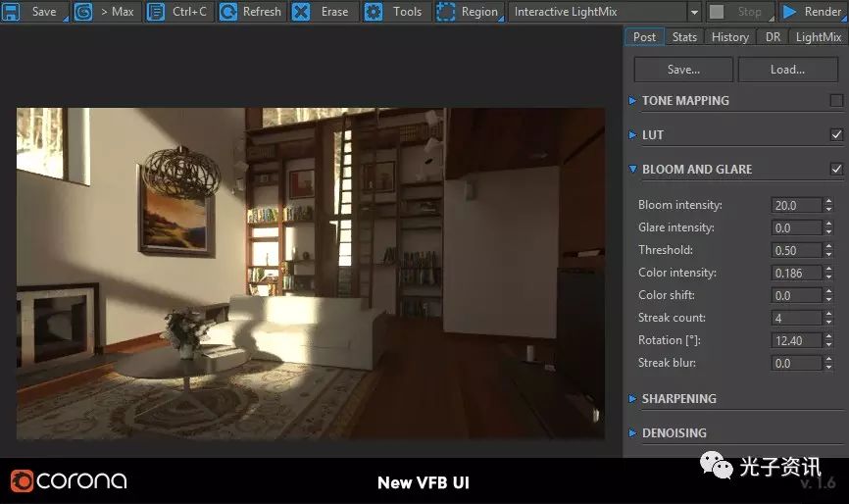
Task: Disable the LUT checkbox
Action: [836, 134]
